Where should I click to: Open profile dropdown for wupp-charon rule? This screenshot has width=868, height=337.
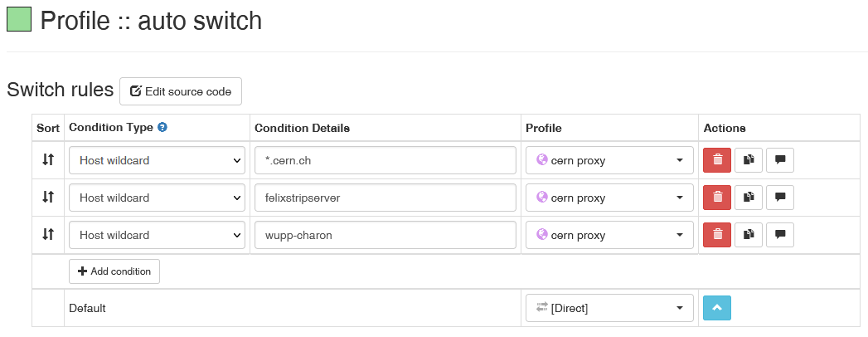pyautogui.click(x=609, y=235)
